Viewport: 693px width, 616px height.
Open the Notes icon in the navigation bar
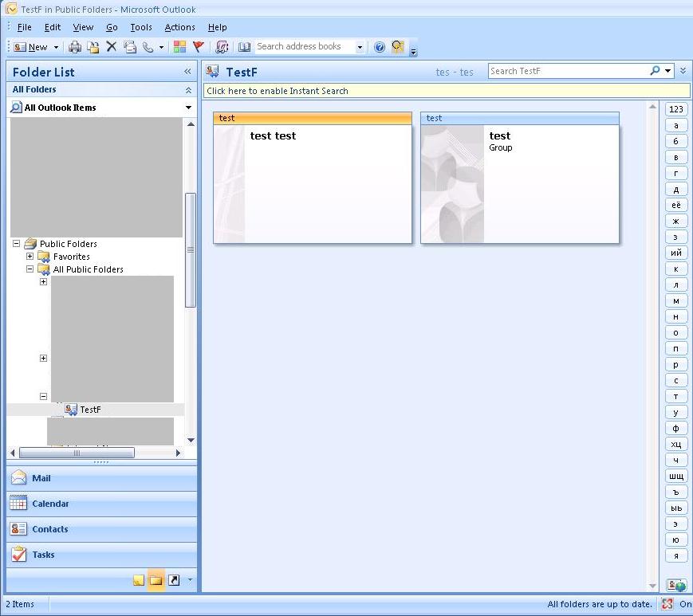[138, 580]
